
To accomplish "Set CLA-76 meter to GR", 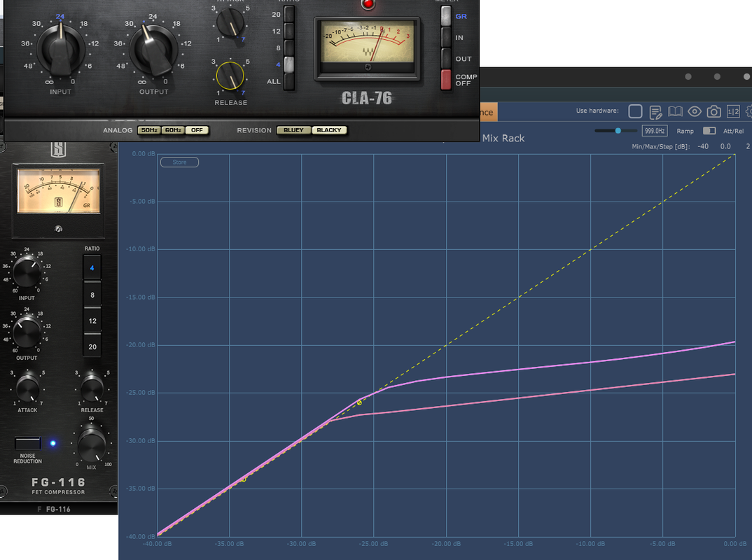I will (446, 16).
